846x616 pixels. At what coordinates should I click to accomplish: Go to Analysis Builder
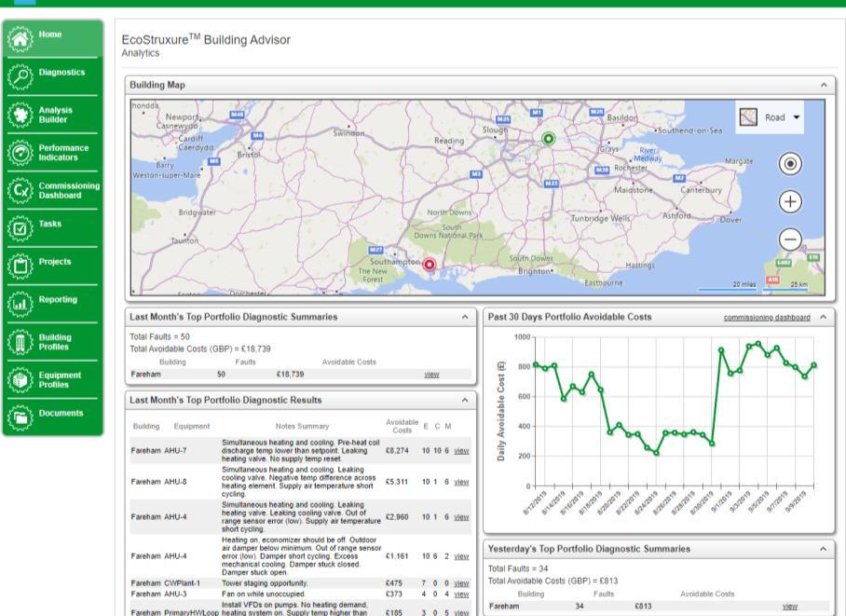[53, 115]
